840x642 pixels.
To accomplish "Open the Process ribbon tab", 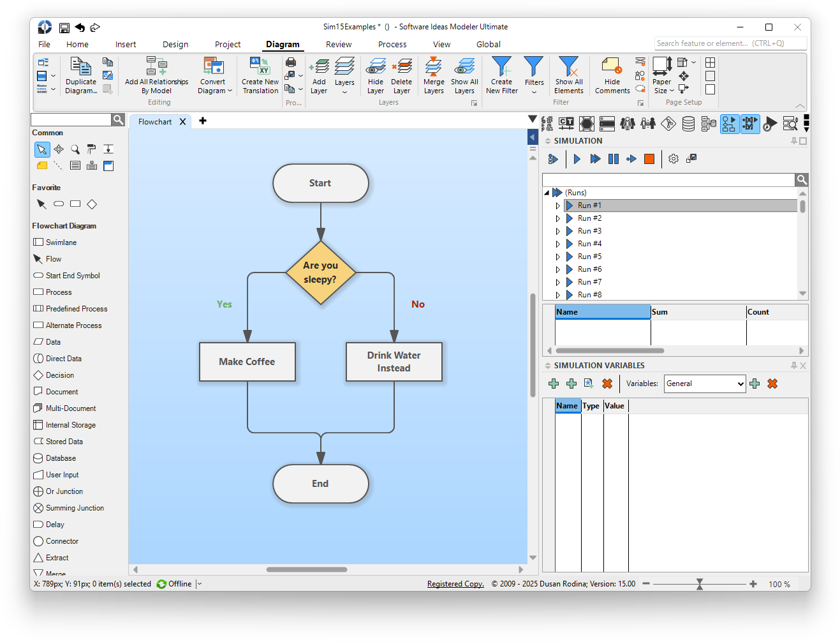I will click(392, 45).
